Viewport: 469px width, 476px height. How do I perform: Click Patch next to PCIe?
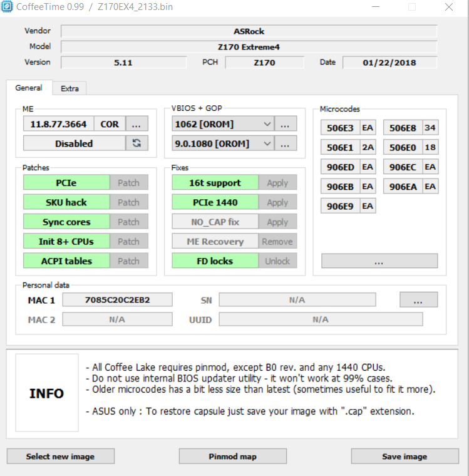click(x=129, y=182)
